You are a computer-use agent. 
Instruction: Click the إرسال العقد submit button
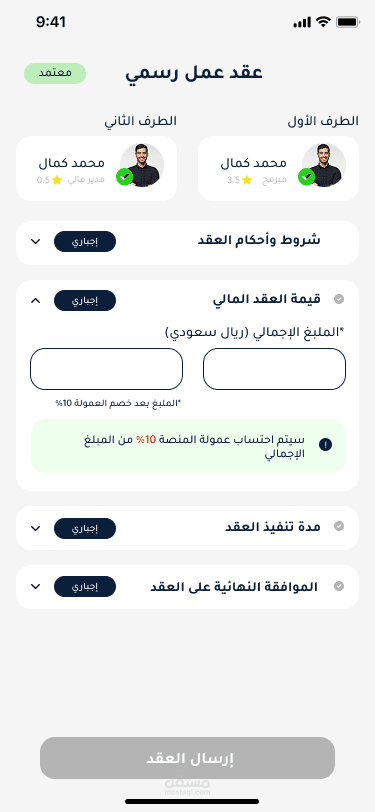188,758
